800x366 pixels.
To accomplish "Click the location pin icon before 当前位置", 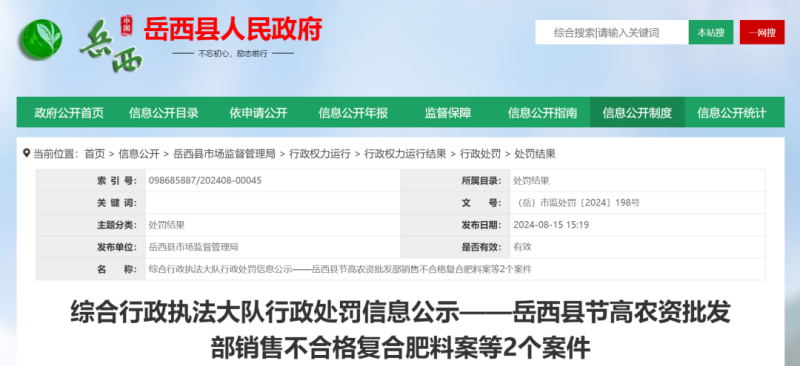I will [x=27, y=153].
